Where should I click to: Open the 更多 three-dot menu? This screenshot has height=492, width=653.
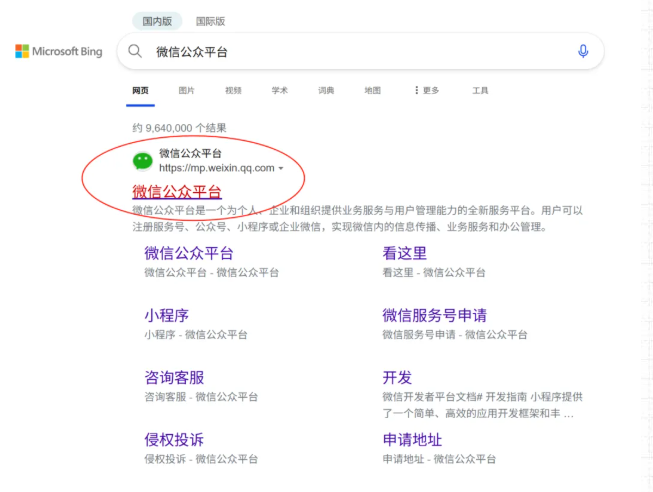tap(427, 90)
